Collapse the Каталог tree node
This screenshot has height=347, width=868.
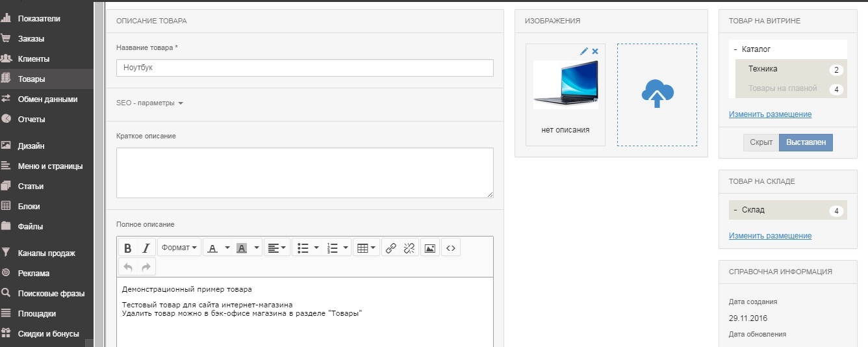[735, 49]
